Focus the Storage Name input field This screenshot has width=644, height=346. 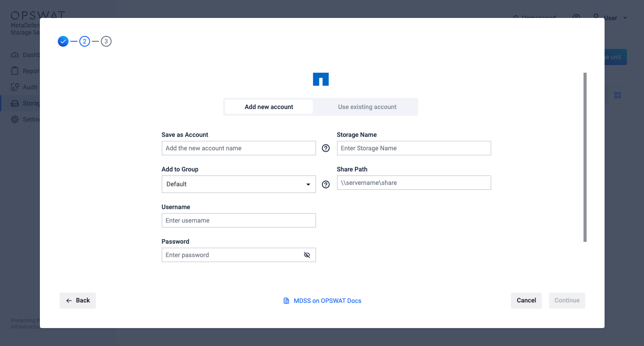pos(414,148)
